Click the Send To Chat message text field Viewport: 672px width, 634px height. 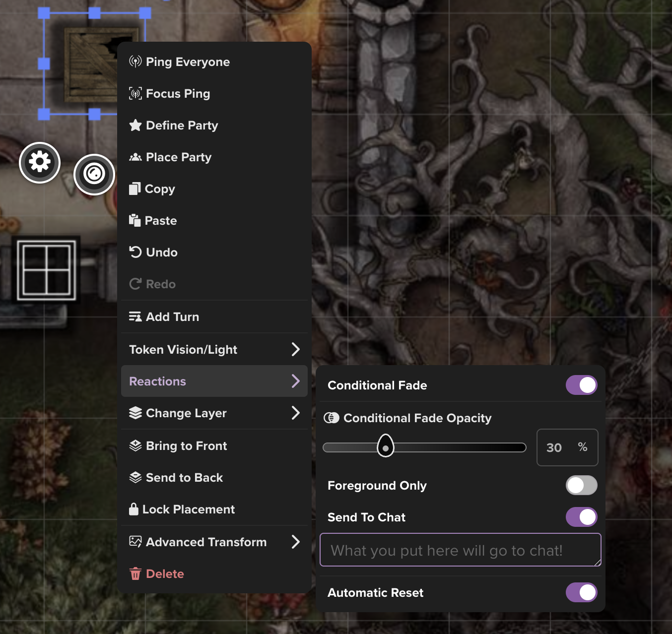point(460,550)
